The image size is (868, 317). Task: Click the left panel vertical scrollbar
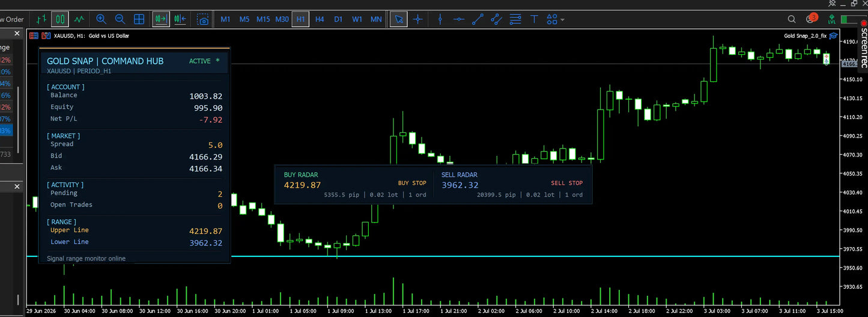(18, 120)
